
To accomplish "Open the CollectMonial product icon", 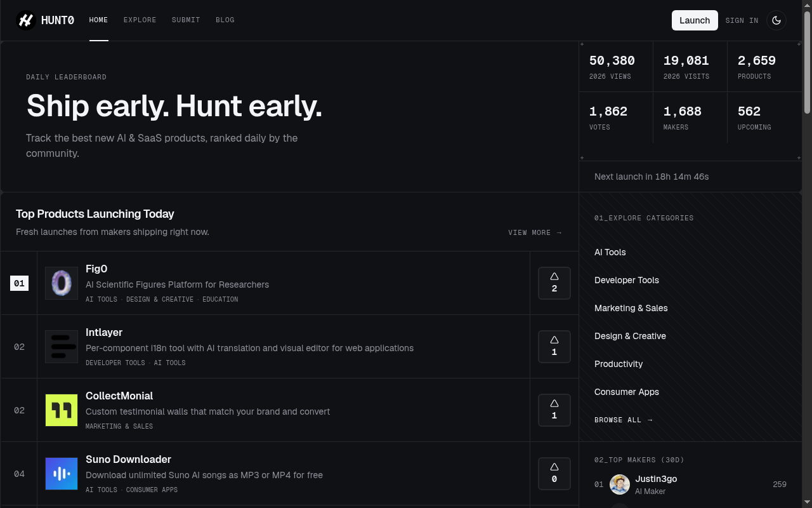I will (x=62, y=410).
